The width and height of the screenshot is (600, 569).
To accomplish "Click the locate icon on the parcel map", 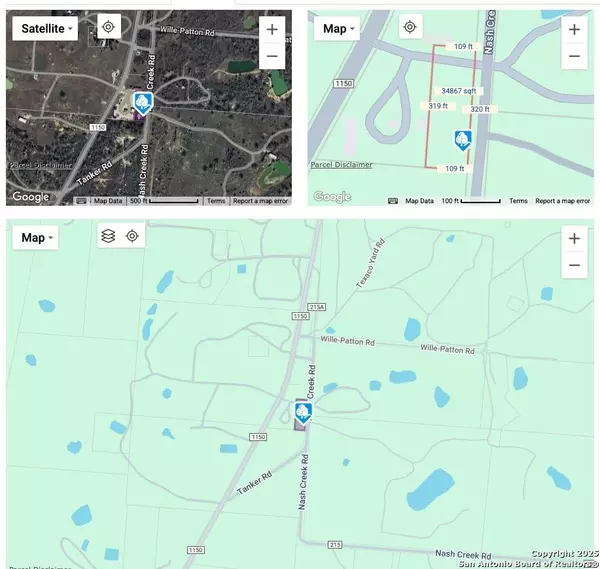I will (x=408, y=27).
